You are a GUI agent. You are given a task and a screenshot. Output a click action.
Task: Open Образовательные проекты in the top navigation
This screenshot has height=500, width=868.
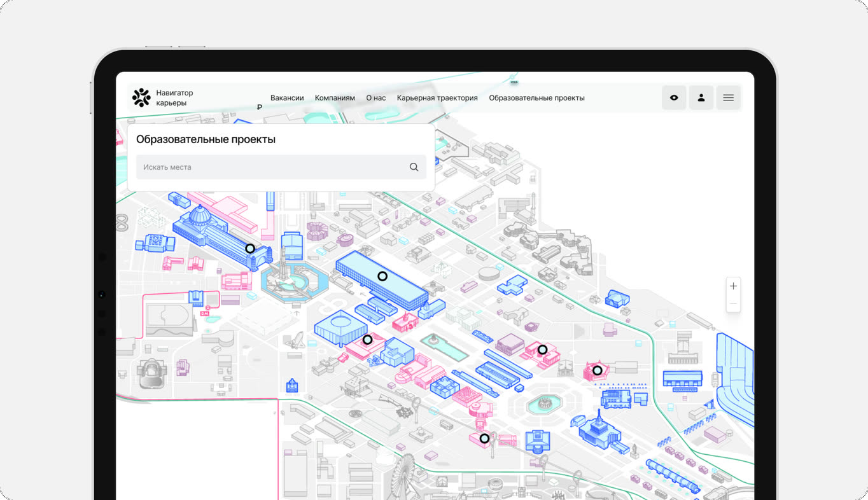[536, 98]
